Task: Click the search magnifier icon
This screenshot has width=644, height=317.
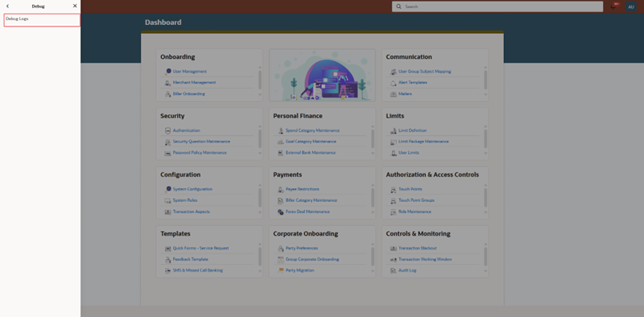Action: coord(398,6)
